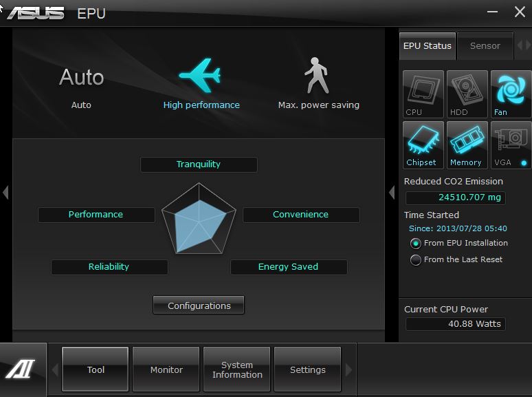Open System Information menu

coord(237,369)
